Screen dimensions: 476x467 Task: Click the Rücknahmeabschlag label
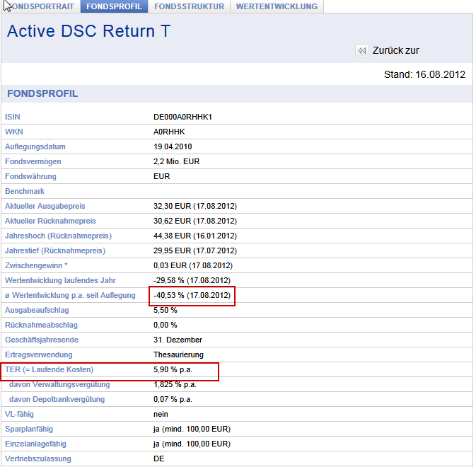[x=41, y=325]
